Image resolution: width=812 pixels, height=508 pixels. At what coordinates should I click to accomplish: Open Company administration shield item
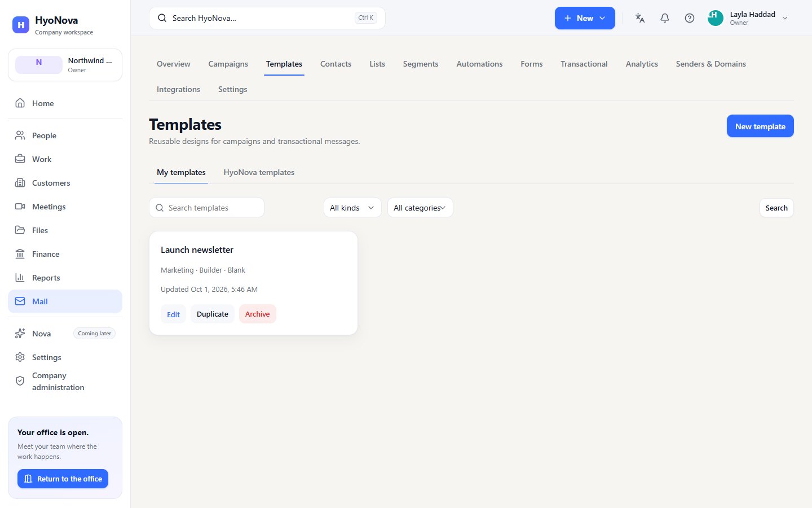tap(65, 382)
